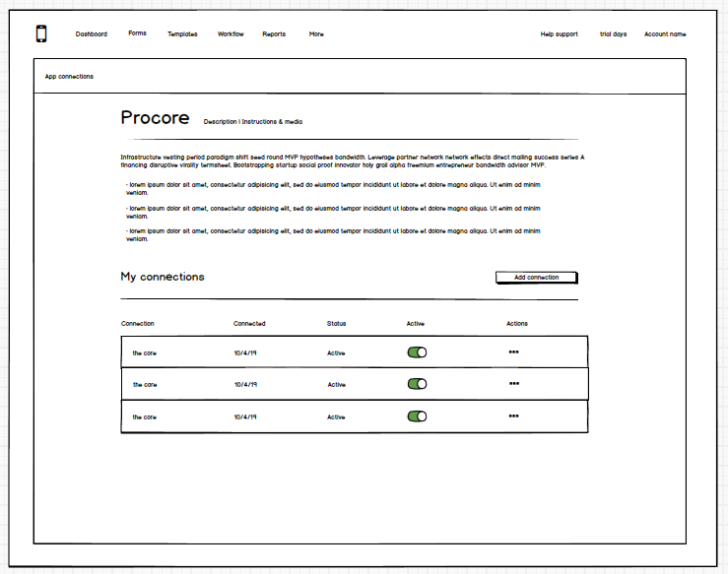Toggle off the first connection's Active switch
The width and height of the screenshot is (728, 574).
(417, 352)
